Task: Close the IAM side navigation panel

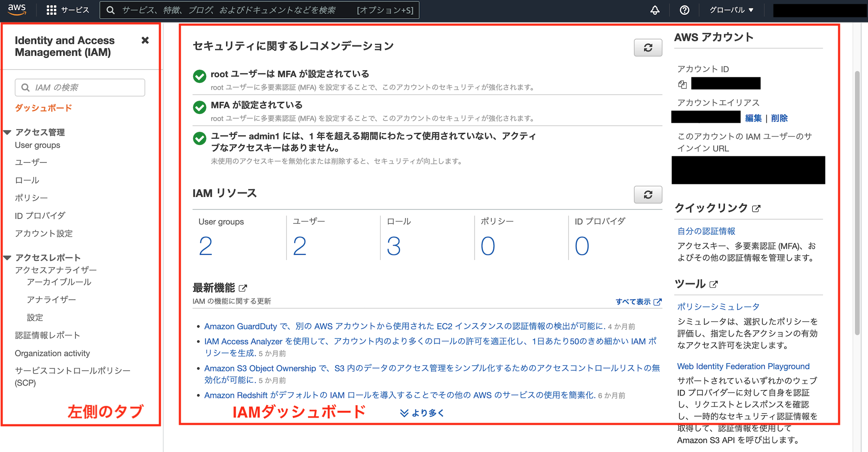Action: 145,40
